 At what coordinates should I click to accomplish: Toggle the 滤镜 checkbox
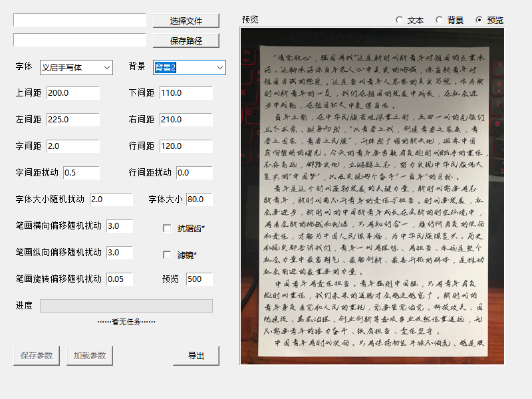click(168, 255)
